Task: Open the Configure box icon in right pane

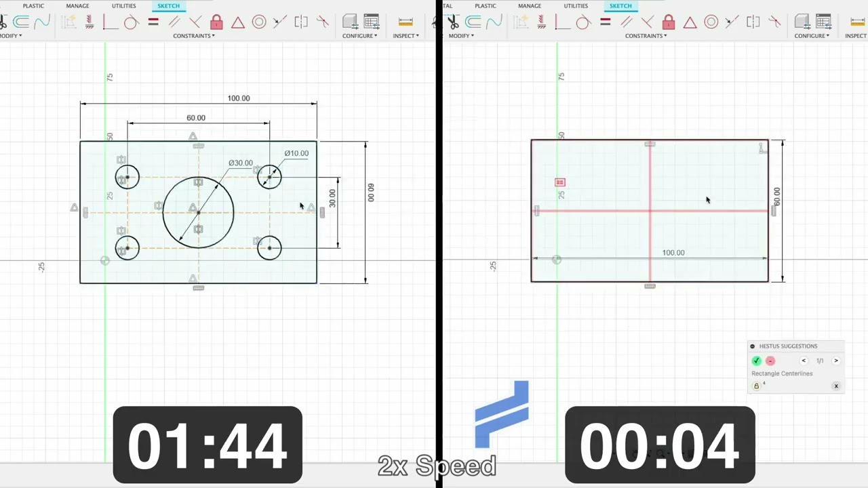Action: point(802,22)
